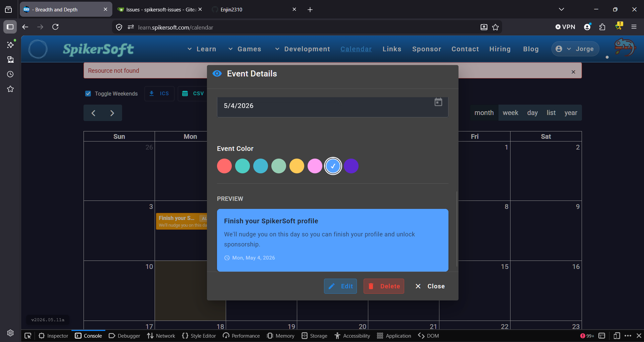The image size is (644, 342).
Task: Click the chameleon mascot icon
Action: 625,47
